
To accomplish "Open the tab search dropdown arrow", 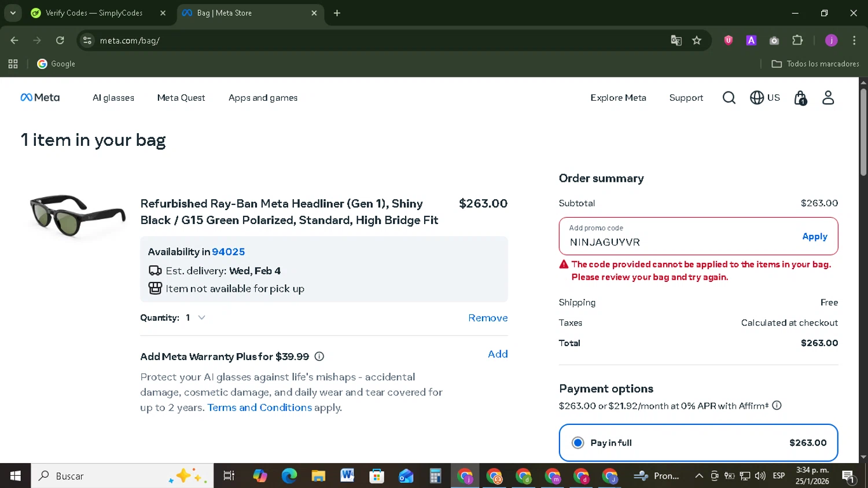I will [x=13, y=13].
